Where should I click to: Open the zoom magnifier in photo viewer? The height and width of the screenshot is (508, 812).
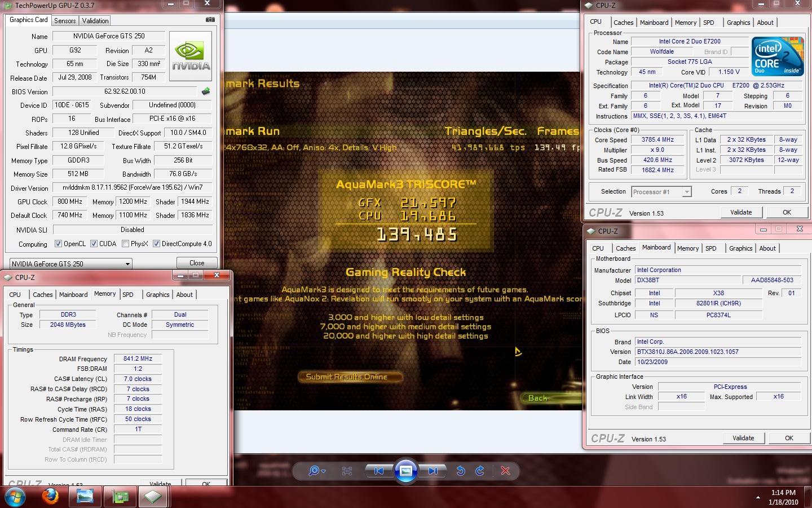[316, 471]
